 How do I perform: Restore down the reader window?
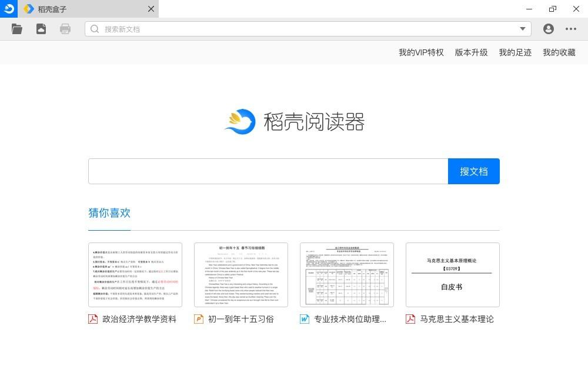[553, 9]
